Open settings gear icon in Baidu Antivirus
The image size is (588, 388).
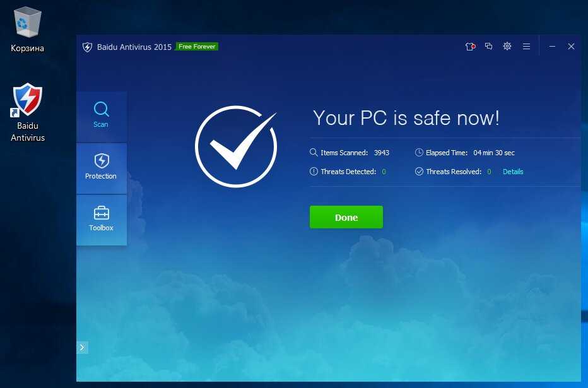click(507, 46)
